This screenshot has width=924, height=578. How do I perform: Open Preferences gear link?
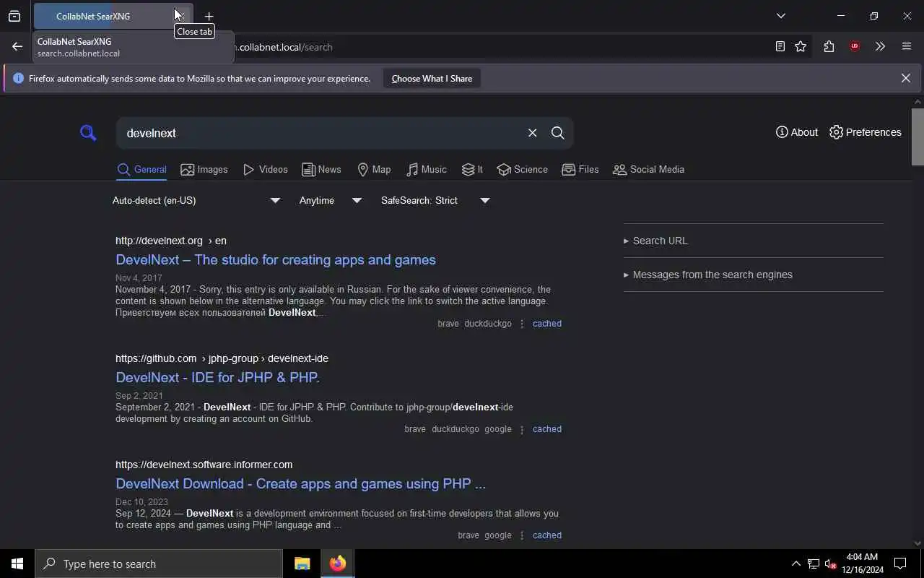pos(866,132)
